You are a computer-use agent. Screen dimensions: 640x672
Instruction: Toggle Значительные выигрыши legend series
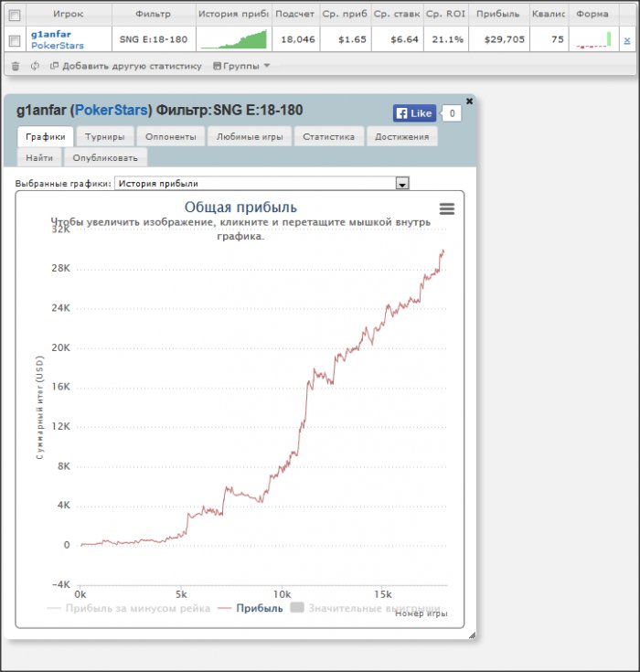click(x=365, y=608)
